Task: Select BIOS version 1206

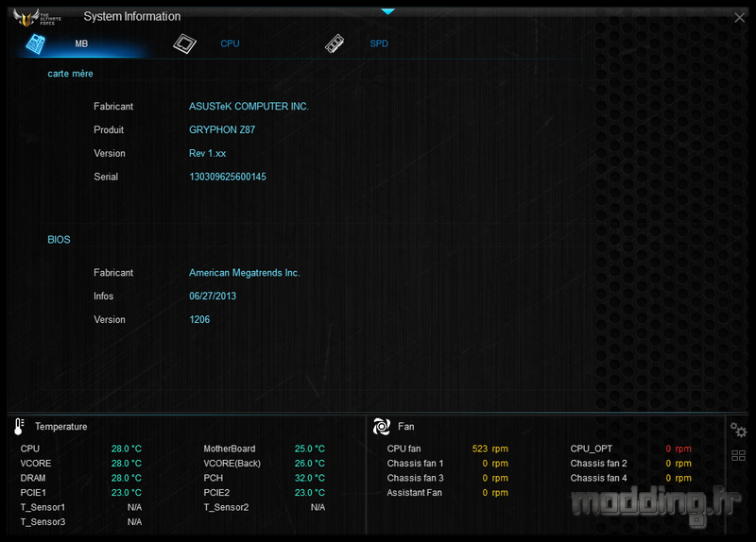Action: click(199, 320)
